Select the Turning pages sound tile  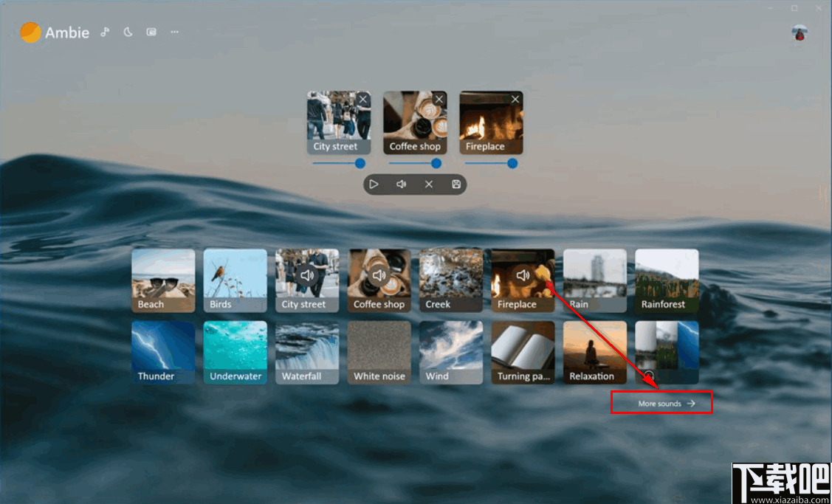coord(523,352)
